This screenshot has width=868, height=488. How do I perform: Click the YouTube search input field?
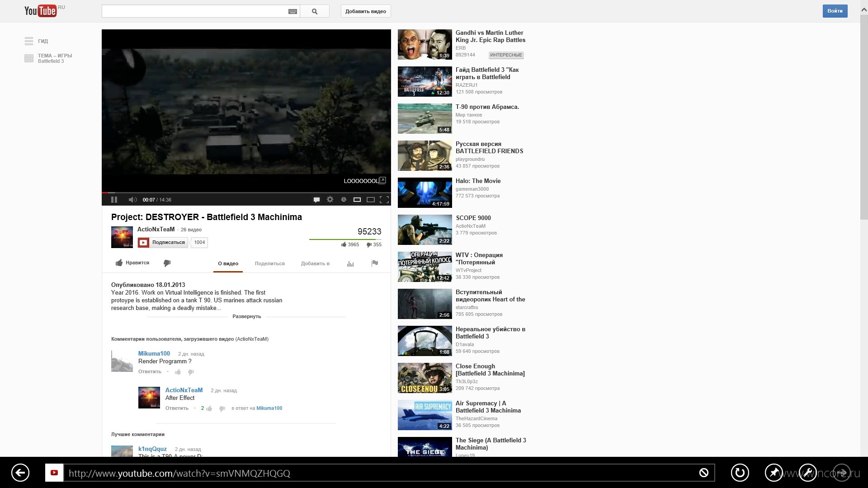195,11
